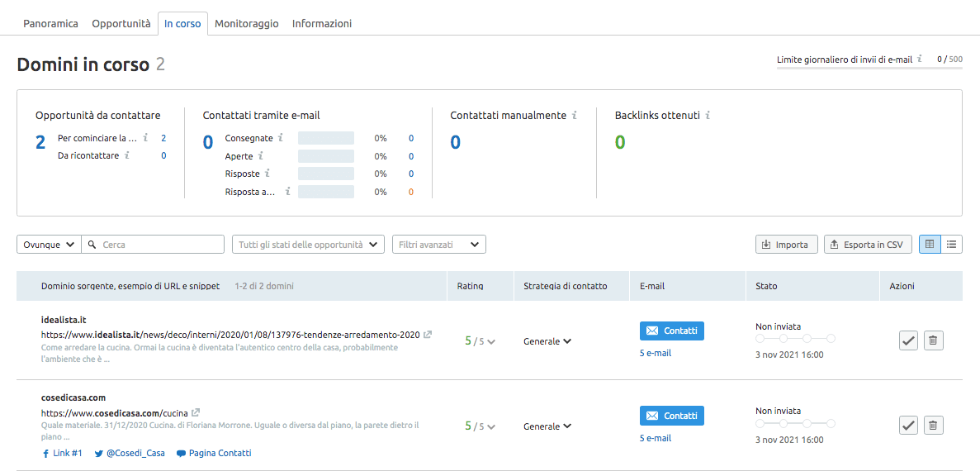The image size is (980, 476).
Task: Click info icon beside Contattati manualmente
Action: coord(574,116)
